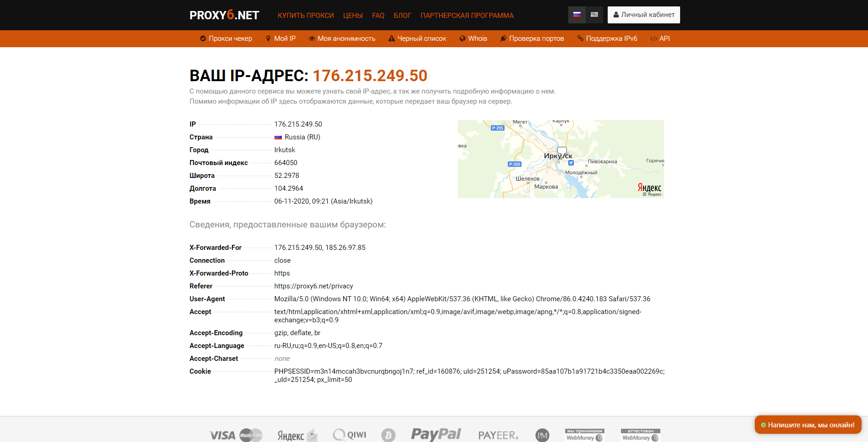The width and height of the screenshot is (868, 442).
Task: Click the Моя анонимность eye icon
Action: (x=312, y=39)
